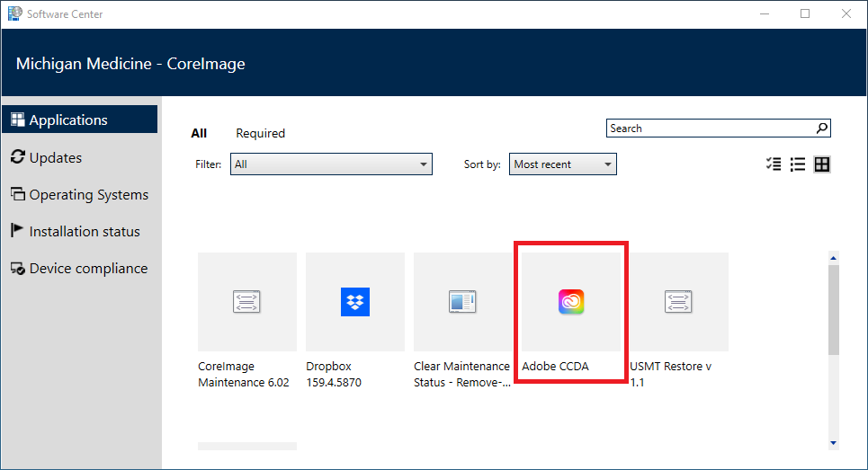Show the All applications tab
This screenshot has width=868, height=470.
click(199, 133)
